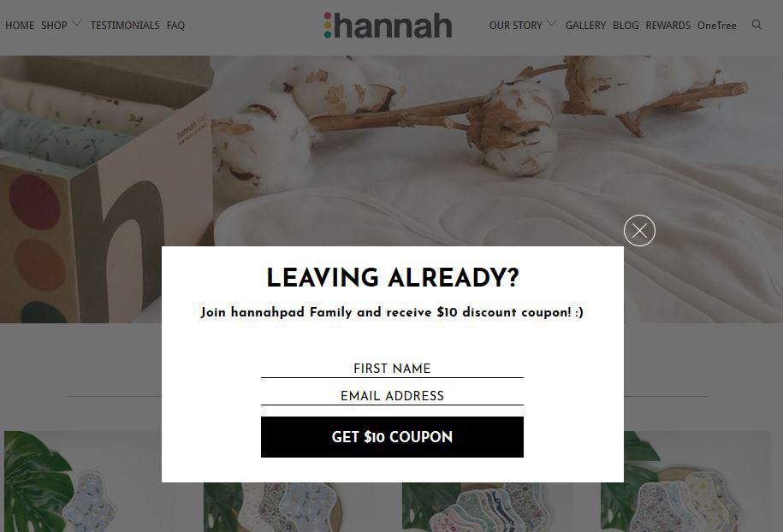Click the cotton branch hero banner image
783x532 pixels.
392,151
